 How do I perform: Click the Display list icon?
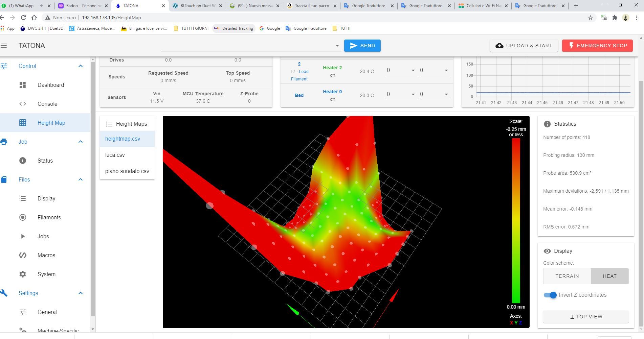[x=23, y=198]
